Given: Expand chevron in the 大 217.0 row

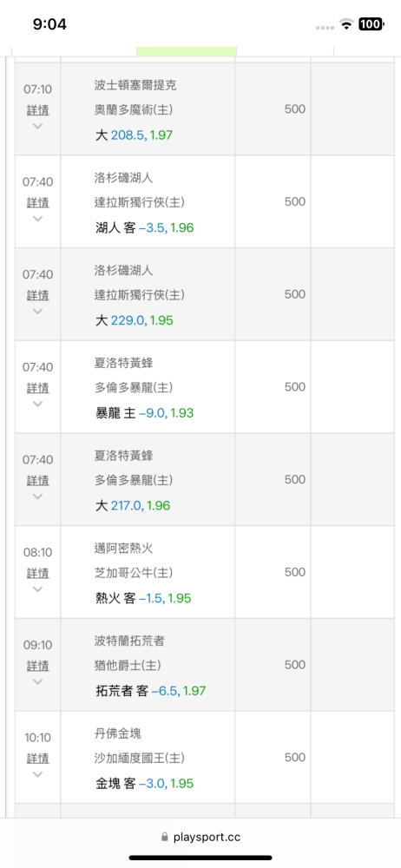Looking at the screenshot, I should tap(37, 496).
